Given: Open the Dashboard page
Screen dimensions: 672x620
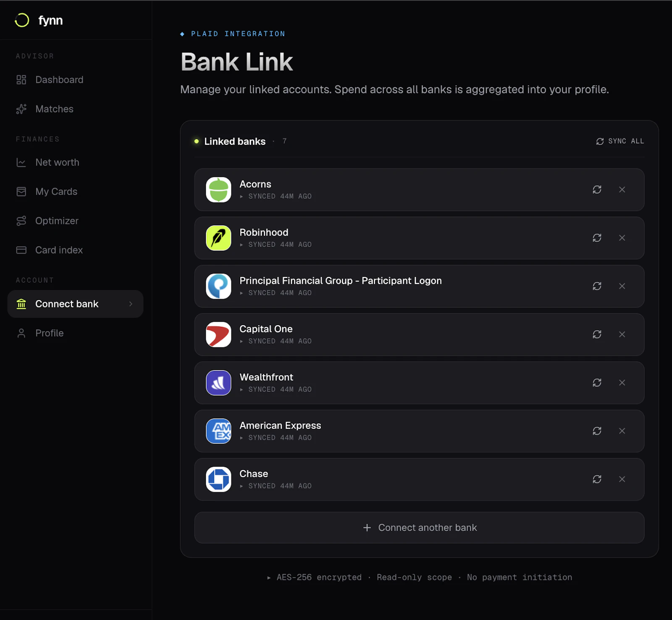Looking at the screenshot, I should pyautogui.click(x=76, y=80).
